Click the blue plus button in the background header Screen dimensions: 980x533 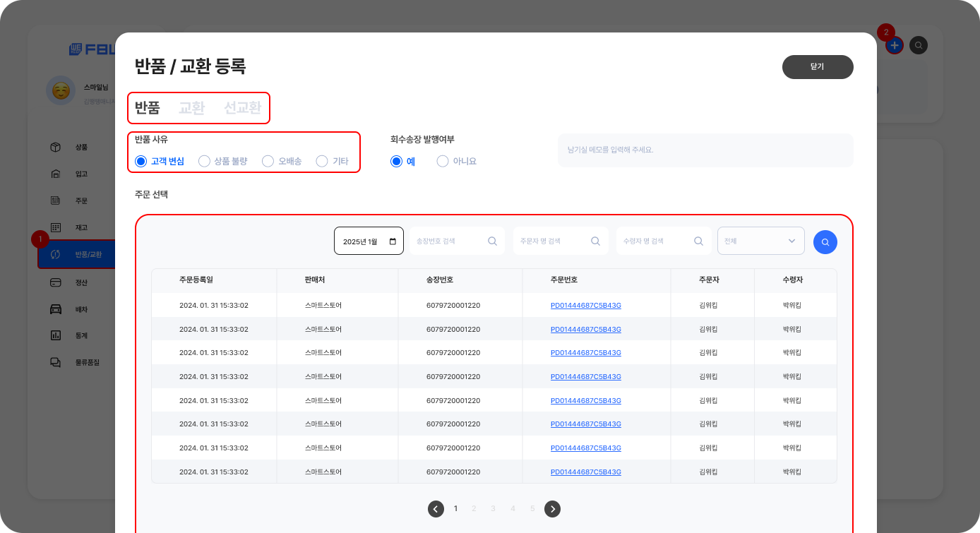[x=895, y=45]
